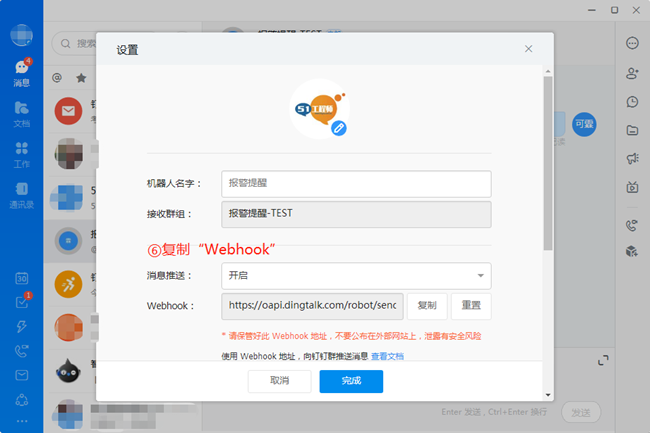This screenshot has width=650, height=433.
Task: Click the 取消 cancel button
Action: (279, 381)
